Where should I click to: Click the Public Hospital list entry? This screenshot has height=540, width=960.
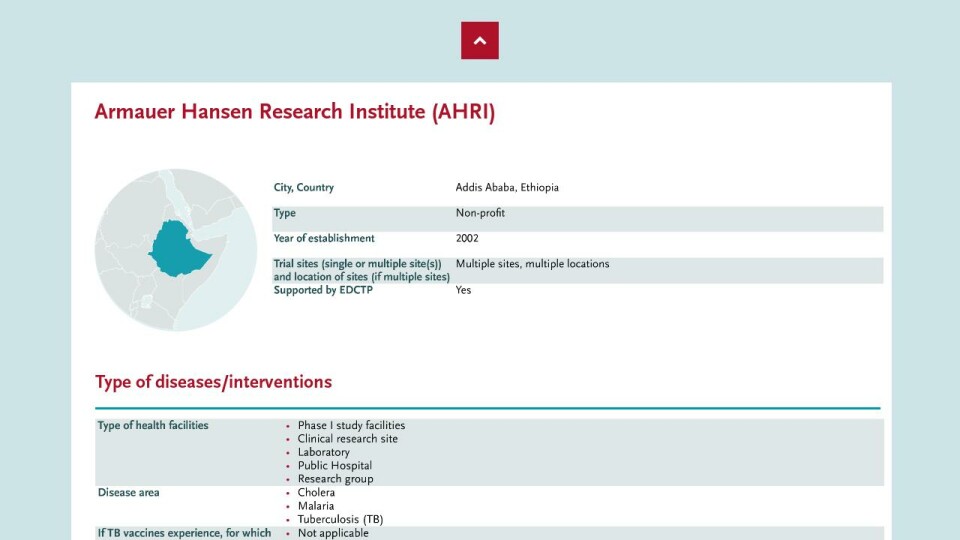[334, 466]
